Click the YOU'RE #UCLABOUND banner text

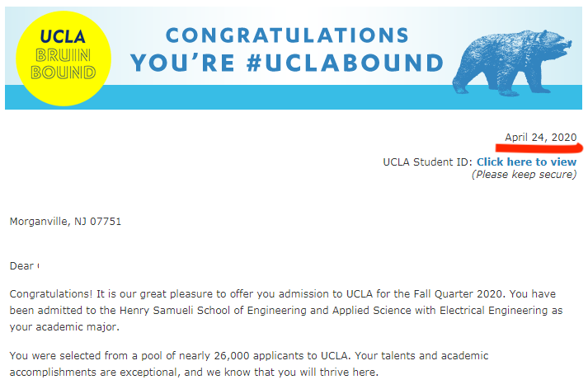pyautogui.click(x=287, y=63)
